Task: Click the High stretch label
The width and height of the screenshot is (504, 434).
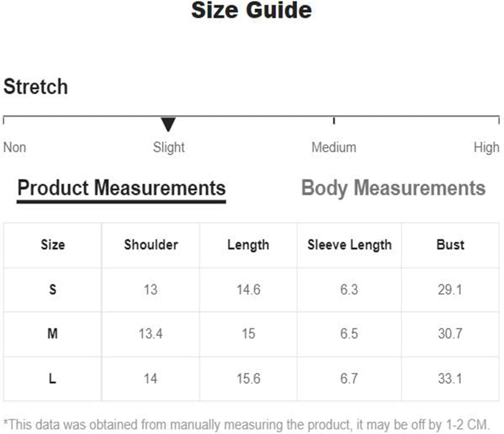Action: coord(486,147)
